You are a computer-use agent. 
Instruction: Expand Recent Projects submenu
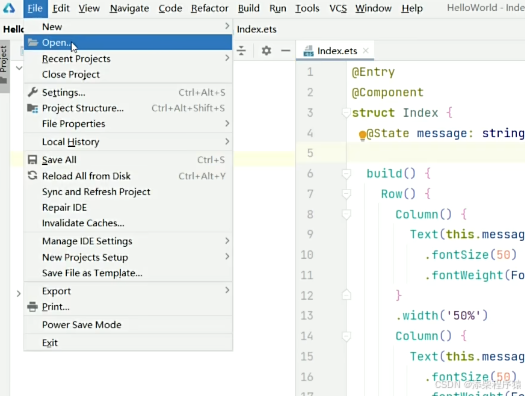(128, 59)
